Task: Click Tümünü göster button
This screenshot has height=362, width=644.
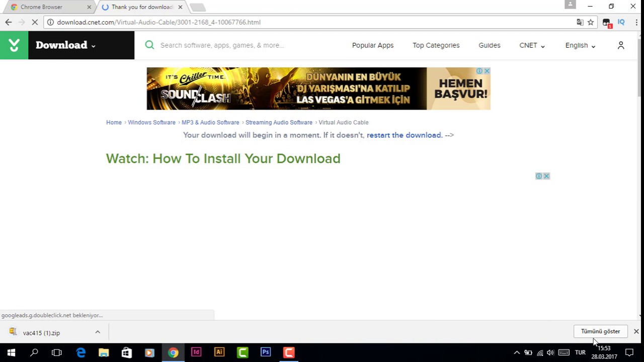Action: pos(600,331)
